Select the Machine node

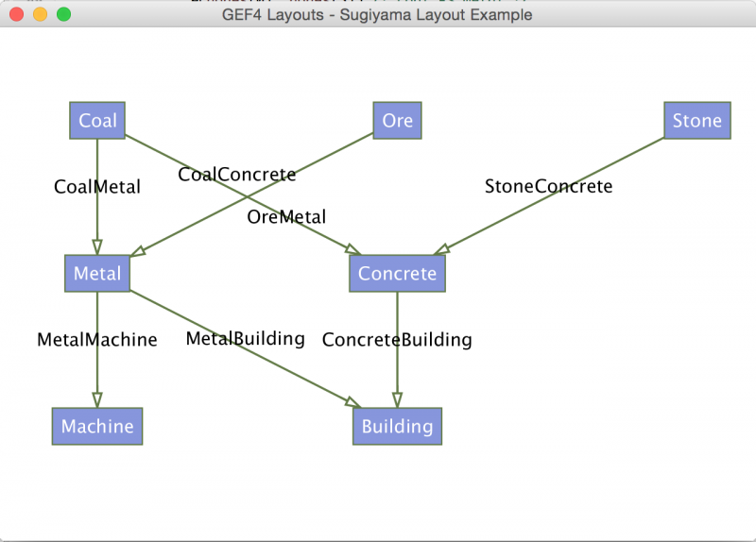point(97,427)
